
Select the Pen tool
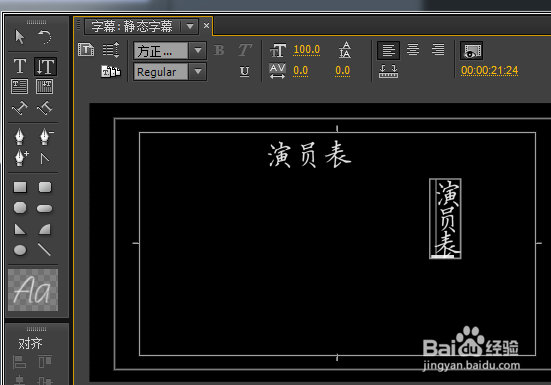pyautogui.click(x=20, y=137)
